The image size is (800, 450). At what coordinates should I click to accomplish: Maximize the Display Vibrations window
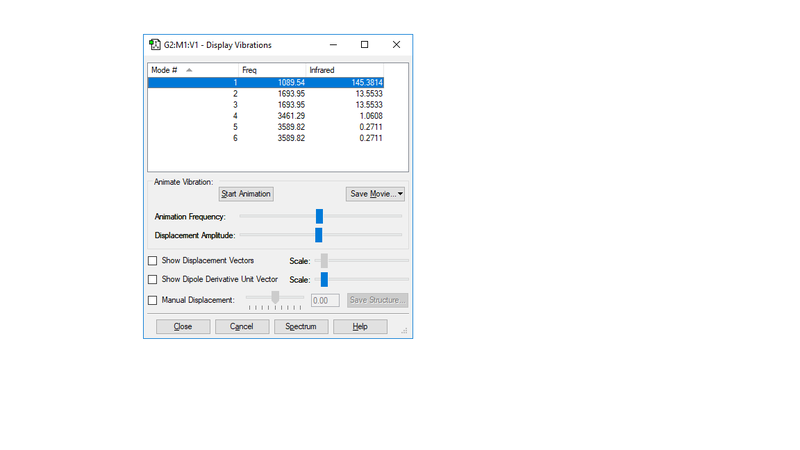pos(364,45)
